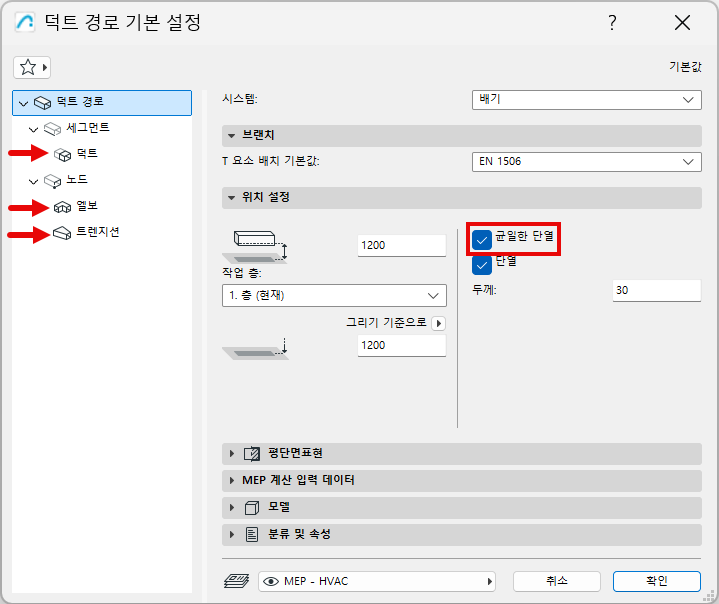Uncheck the 균일한 단열 checkbox
Screen dimensions: 719x604
tap(482, 239)
